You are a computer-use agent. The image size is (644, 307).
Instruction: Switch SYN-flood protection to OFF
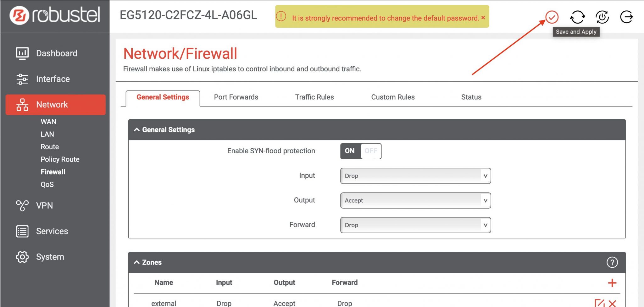[371, 151]
